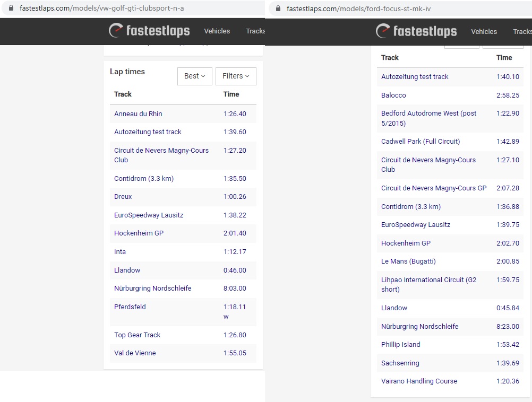Click the 1:39.60 lap time
The height and width of the screenshot is (402, 532).
235,132
